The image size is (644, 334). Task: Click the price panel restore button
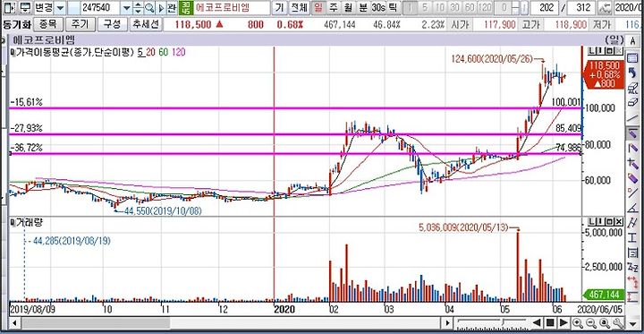click(x=609, y=51)
